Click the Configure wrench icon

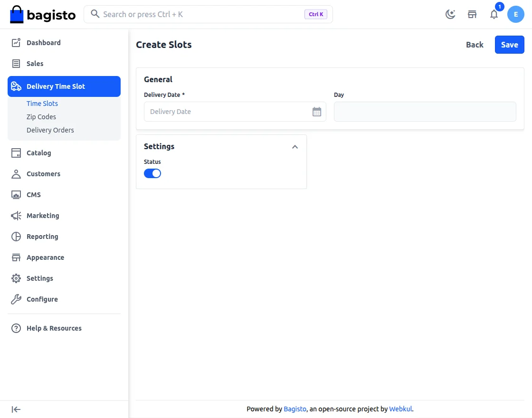pyautogui.click(x=16, y=299)
